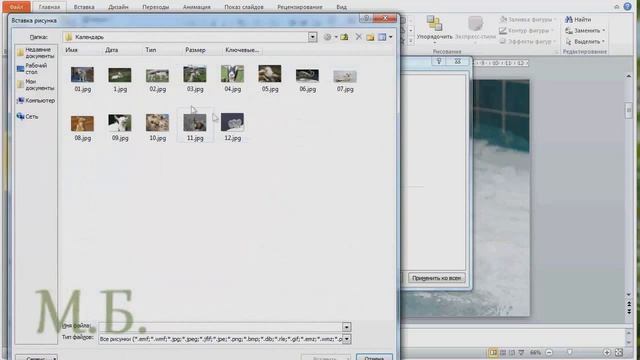Switch to the Переходы ribbon tab

click(x=156, y=7)
